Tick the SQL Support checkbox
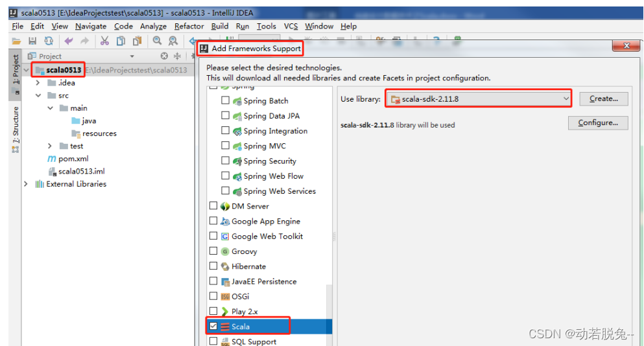This screenshot has width=644, height=346. [x=213, y=341]
